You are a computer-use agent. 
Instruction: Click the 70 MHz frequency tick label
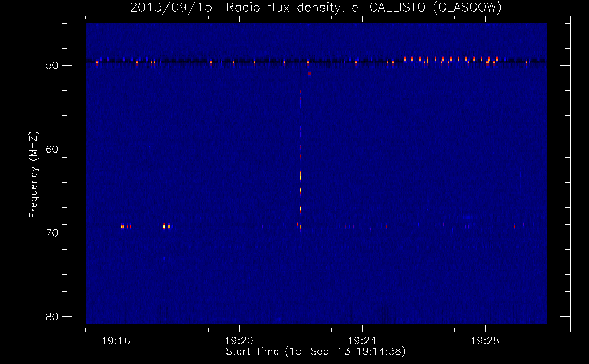(52, 233)
